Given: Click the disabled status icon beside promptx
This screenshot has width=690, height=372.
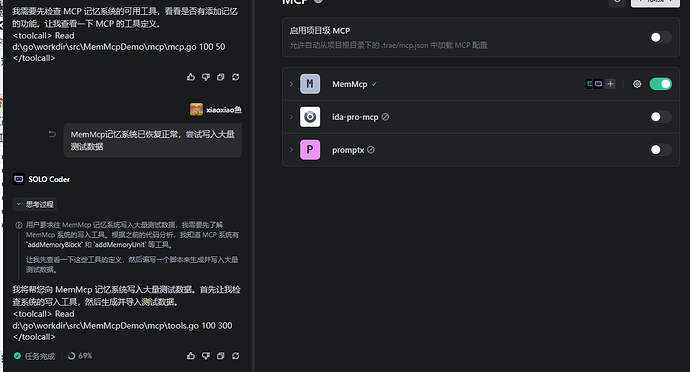Looking at the screenshot, I should [x=371, y=150].
